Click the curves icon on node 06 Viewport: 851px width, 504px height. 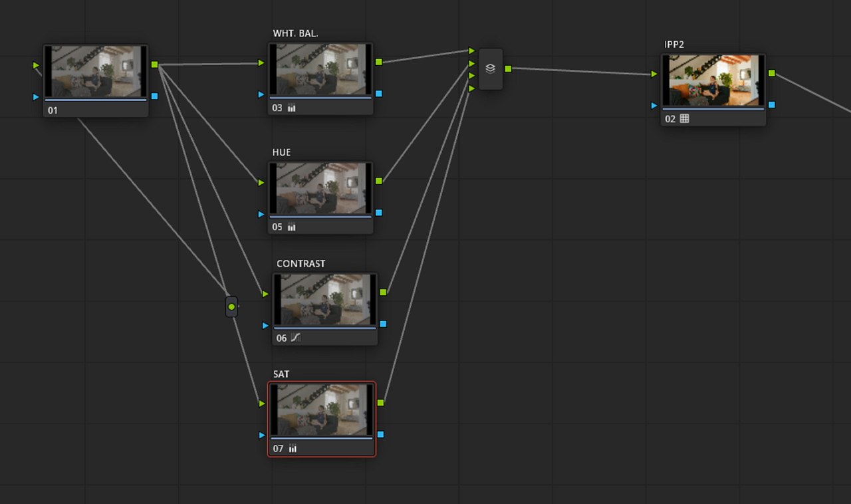click(296, 338)
